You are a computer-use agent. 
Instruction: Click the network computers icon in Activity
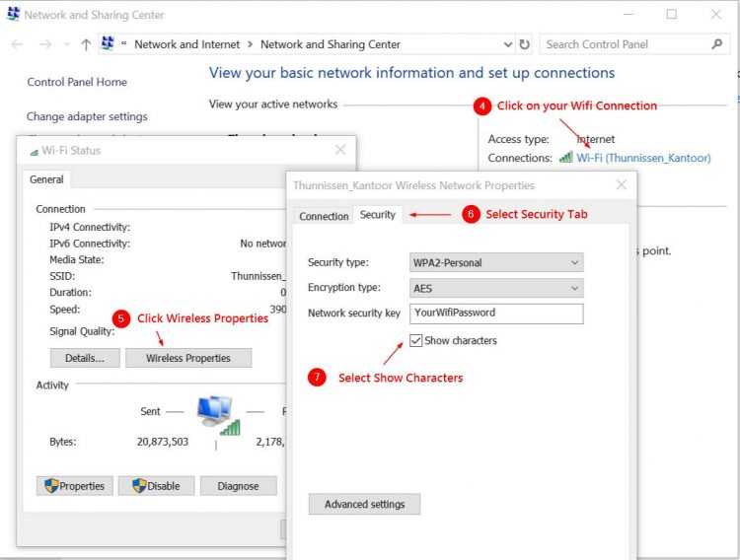[218, 415]
